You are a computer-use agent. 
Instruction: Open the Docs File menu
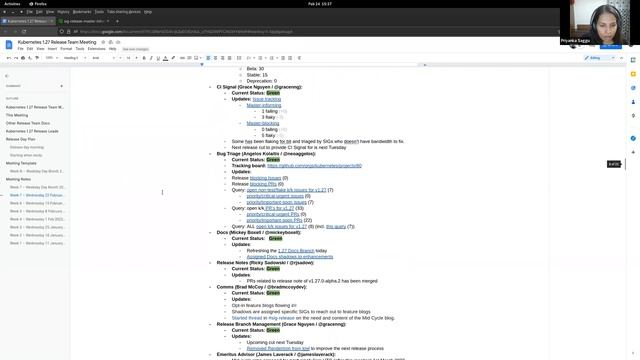click(20, 49)
